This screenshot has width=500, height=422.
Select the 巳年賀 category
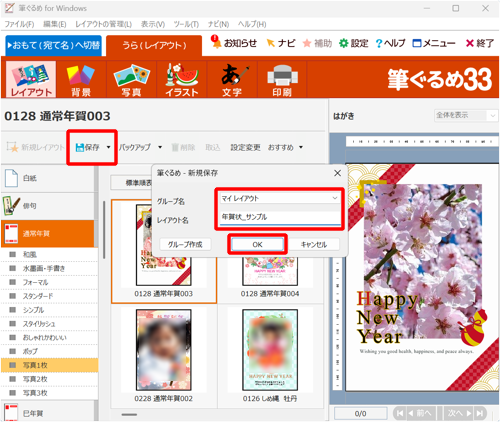(x=48, y=412)
